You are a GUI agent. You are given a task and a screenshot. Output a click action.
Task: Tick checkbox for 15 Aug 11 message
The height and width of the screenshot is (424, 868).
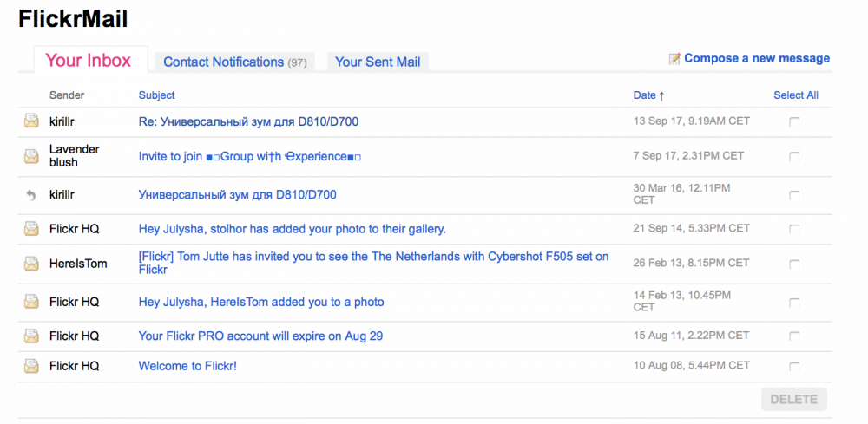pos(794,336)
